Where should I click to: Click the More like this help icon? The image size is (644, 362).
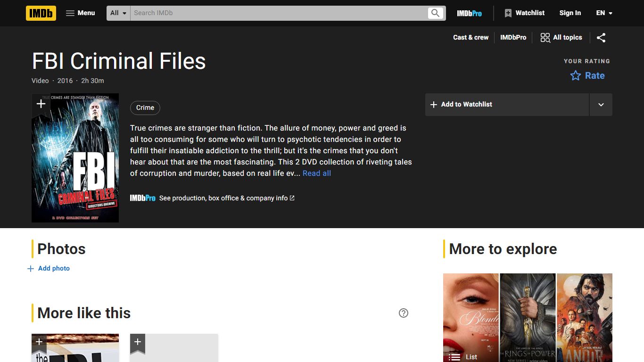(x=404, y=313)
